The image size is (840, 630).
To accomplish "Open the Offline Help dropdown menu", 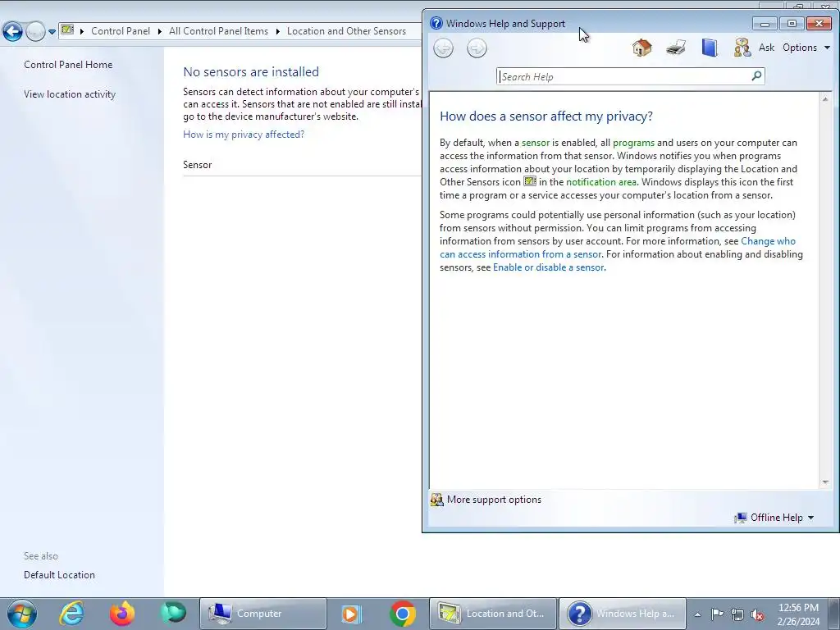I will click(782, 518).
